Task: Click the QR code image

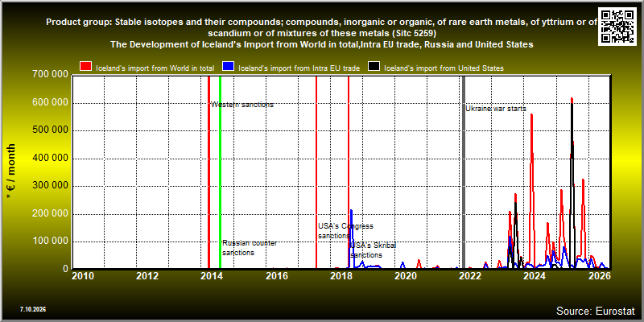Action: pos(618,25)
